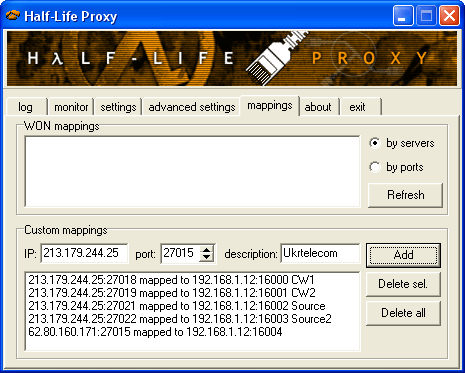Choose the 'by ports' radio option
465x373 pixels.
pos(396,167)
